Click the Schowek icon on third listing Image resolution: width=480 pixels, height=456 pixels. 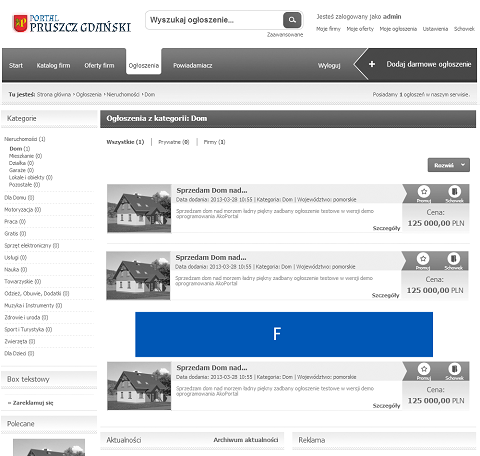(454, 369)
